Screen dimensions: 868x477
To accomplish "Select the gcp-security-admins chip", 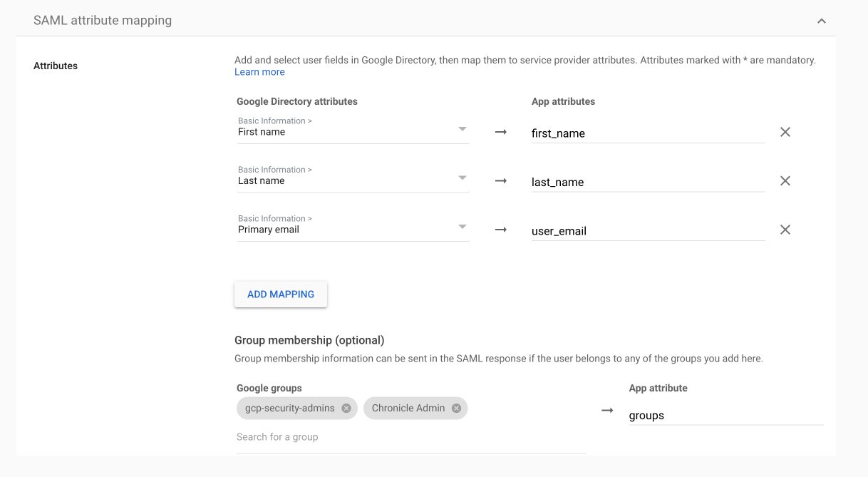I will click(290, 409).
